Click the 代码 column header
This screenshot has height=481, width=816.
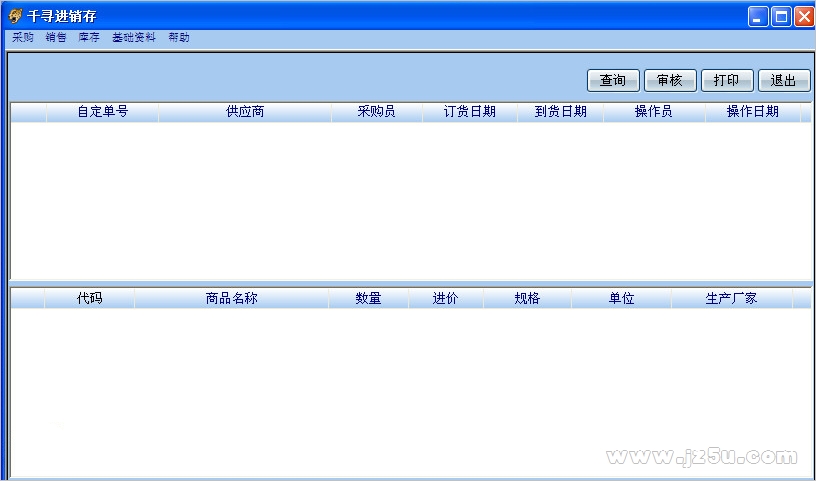point(90,299)
